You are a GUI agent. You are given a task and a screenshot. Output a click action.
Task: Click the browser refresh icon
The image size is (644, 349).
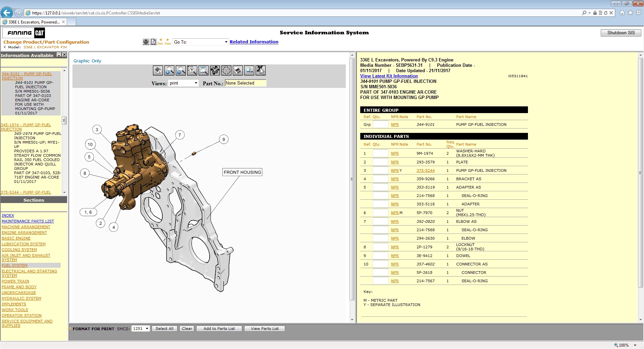[x=606, y=13]
